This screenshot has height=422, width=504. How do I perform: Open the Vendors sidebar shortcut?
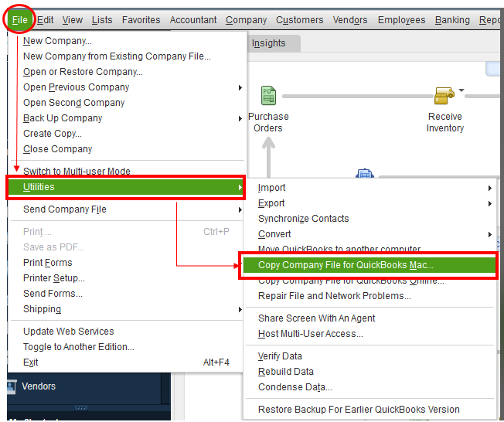click(x=39, y=386)
